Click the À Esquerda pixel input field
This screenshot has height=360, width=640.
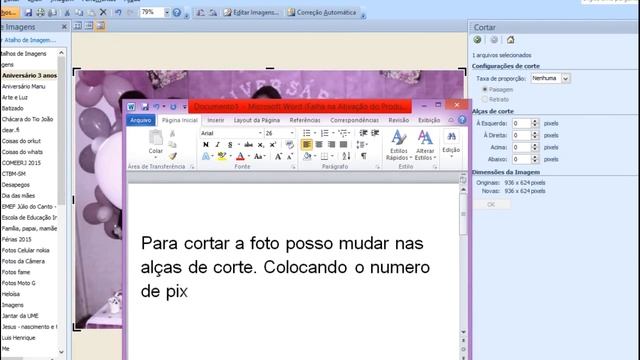point(522,123)
